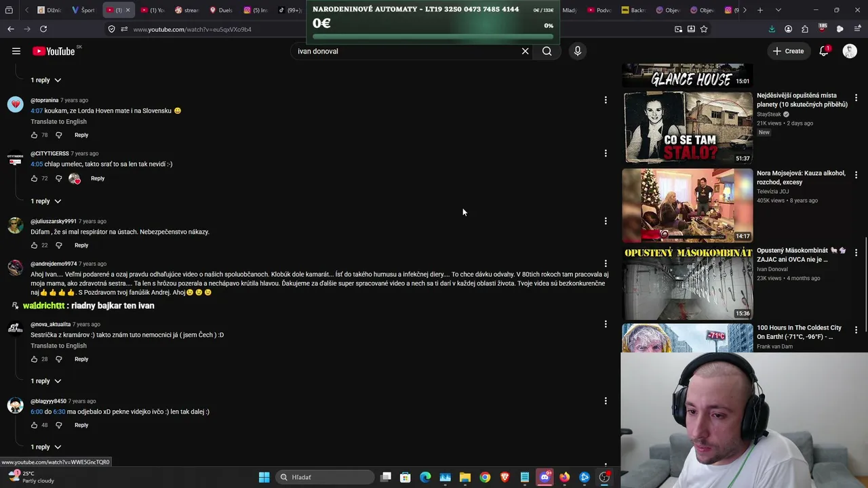868x488 pixels.
Task: Reply to @topranina's comment
Action: point(81,135)
